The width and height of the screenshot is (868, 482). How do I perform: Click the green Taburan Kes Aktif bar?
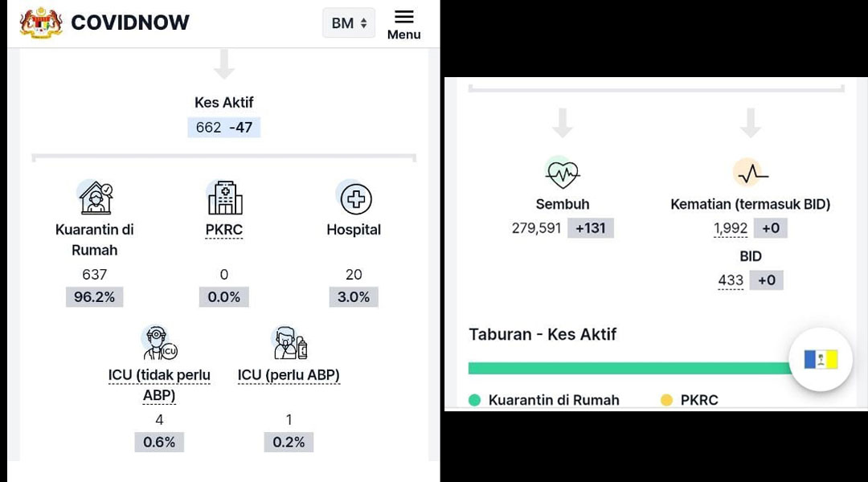coord(629,368)
